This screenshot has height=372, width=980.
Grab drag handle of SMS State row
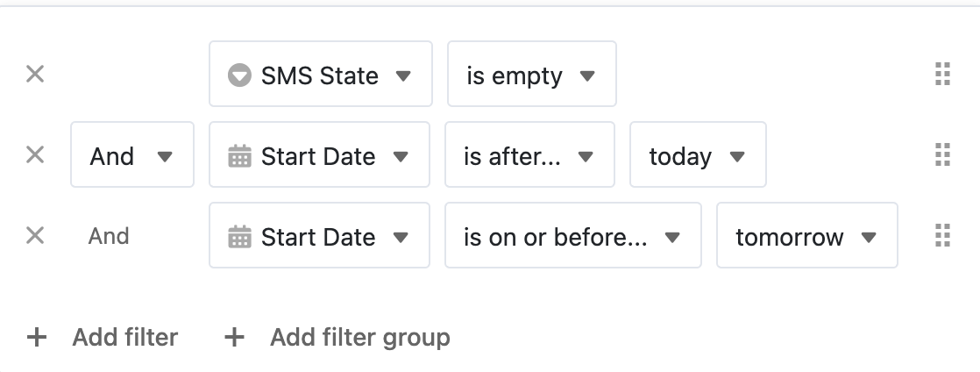tap(942, 74)
